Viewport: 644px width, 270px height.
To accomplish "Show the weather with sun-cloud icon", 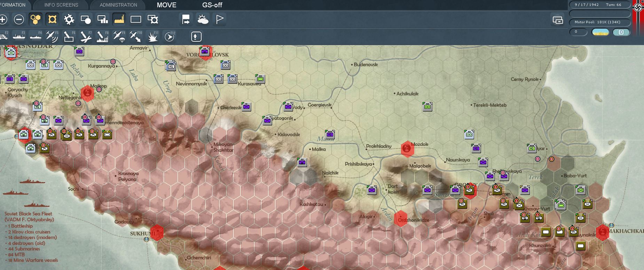I will (203, 19).
